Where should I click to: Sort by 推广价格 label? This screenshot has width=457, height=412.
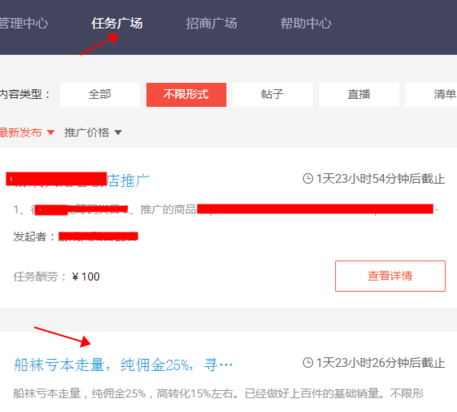pos(87,133)
